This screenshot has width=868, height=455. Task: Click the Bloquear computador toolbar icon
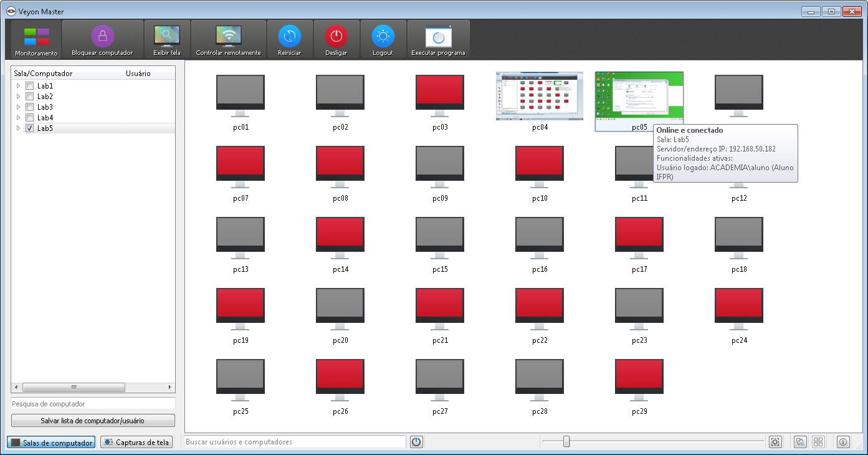click(x=102, y=37)
